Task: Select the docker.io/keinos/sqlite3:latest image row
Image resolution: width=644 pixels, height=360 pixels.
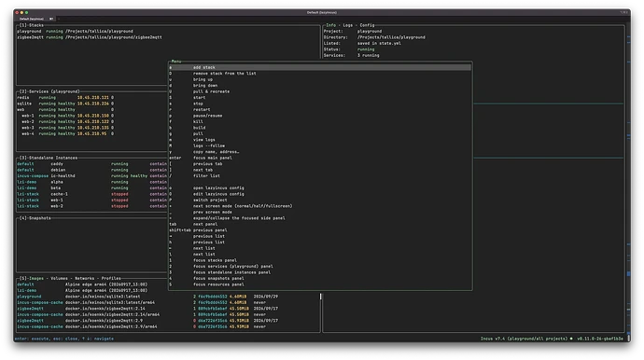Action: click(x=168, y=297)
